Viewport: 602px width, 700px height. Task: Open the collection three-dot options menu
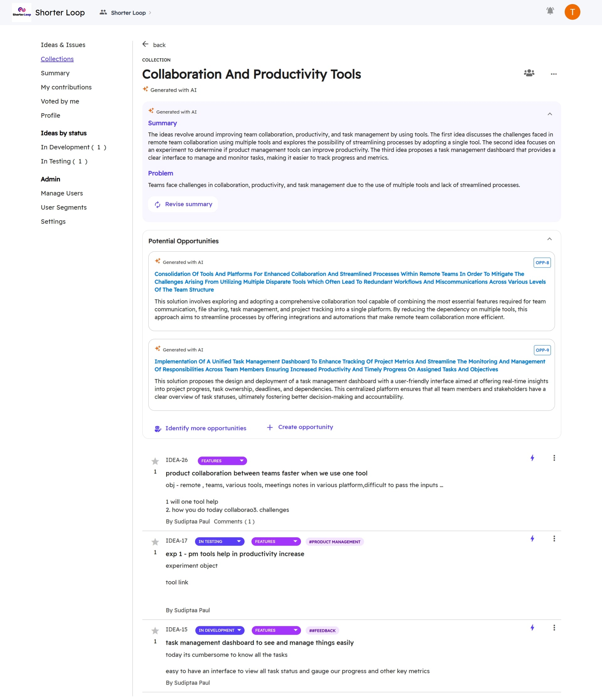tap(553, 74)
